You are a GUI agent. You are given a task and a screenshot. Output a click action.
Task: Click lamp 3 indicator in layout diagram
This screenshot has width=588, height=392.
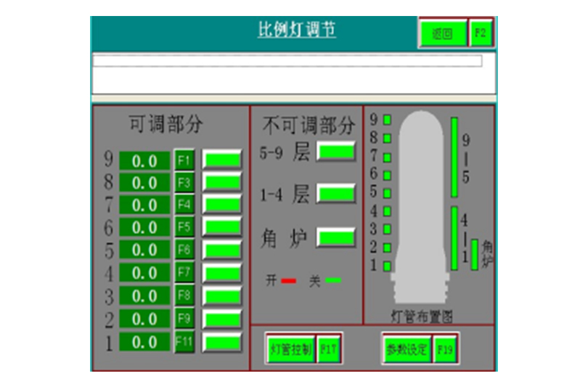tap(387, 229)
